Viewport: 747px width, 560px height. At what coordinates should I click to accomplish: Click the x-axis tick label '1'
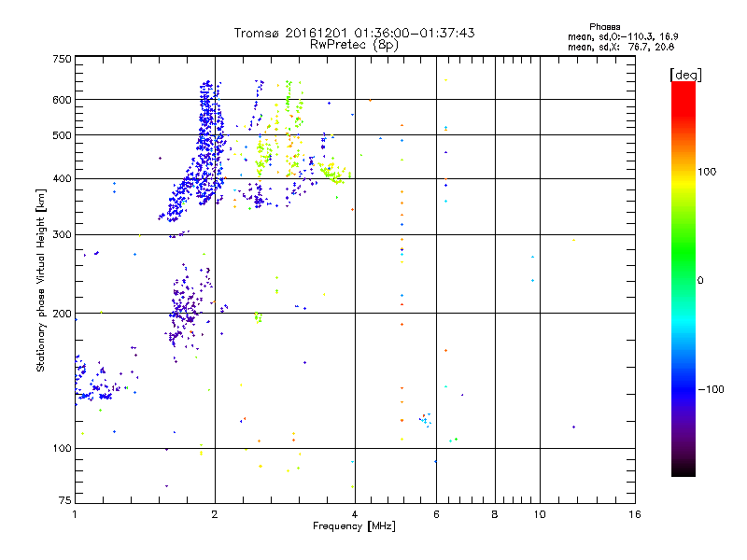point(75,514)
